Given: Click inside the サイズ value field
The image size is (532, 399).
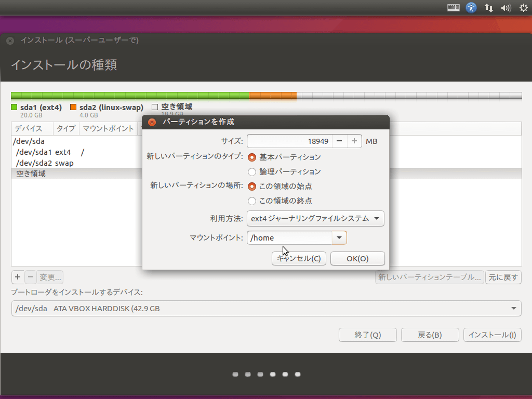Looking at the screenshot, I should [x=291, y=141].
